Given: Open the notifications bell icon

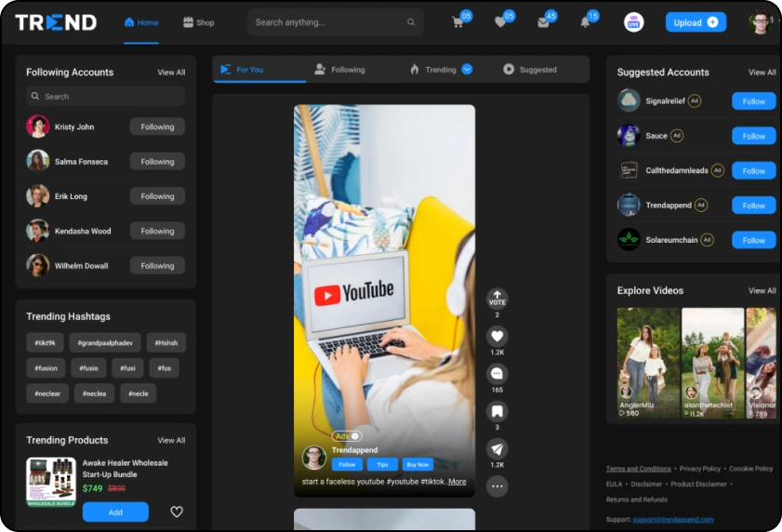Looking at the screenshot, I should [x=585, y=22].
